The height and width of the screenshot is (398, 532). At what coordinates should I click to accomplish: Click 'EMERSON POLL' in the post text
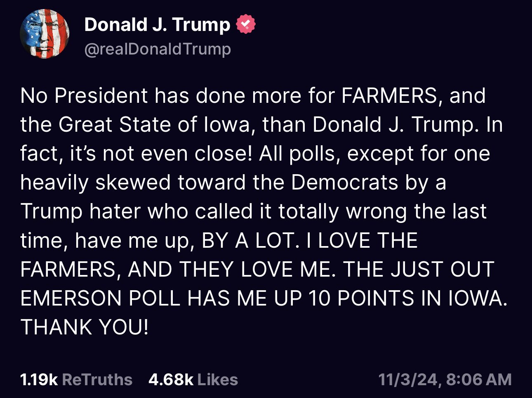100,298
